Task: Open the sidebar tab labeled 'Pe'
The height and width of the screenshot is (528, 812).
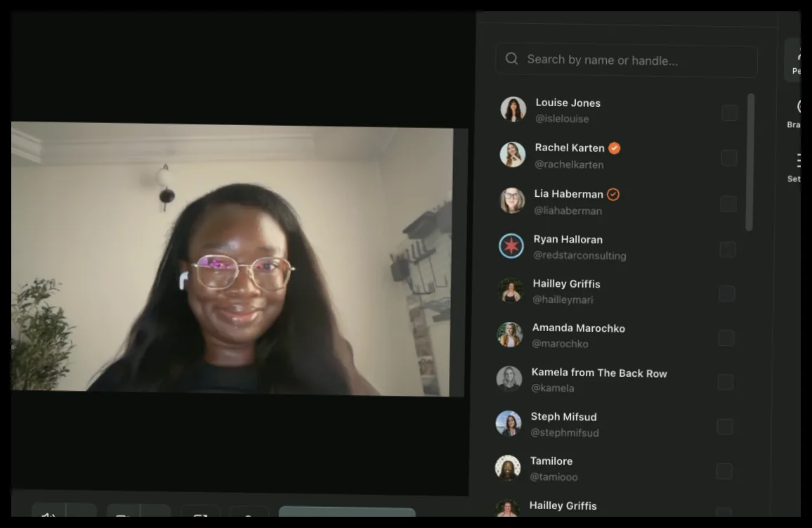Action: (793, 60)
